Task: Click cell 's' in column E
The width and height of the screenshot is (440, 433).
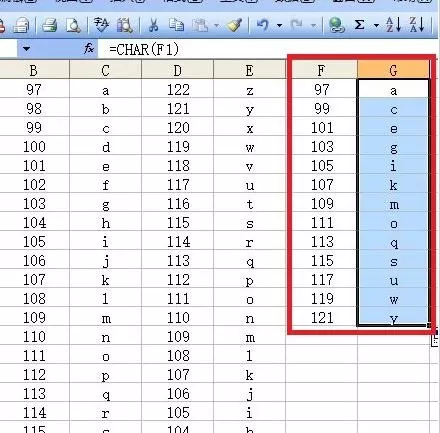Action: 249,222
